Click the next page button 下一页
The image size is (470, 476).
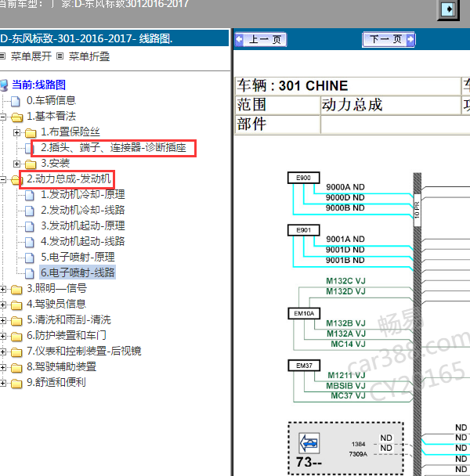coord(389,39)
